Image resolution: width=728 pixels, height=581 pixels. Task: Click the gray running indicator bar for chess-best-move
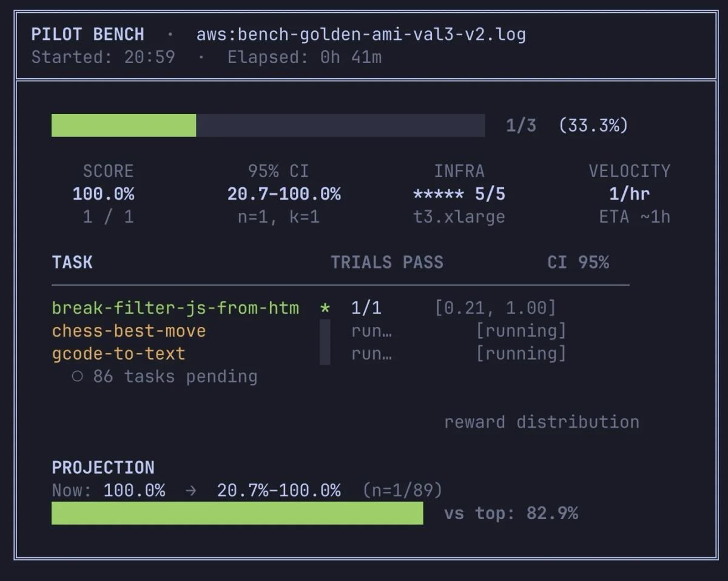pyautogui.click(x=325, y=331)
